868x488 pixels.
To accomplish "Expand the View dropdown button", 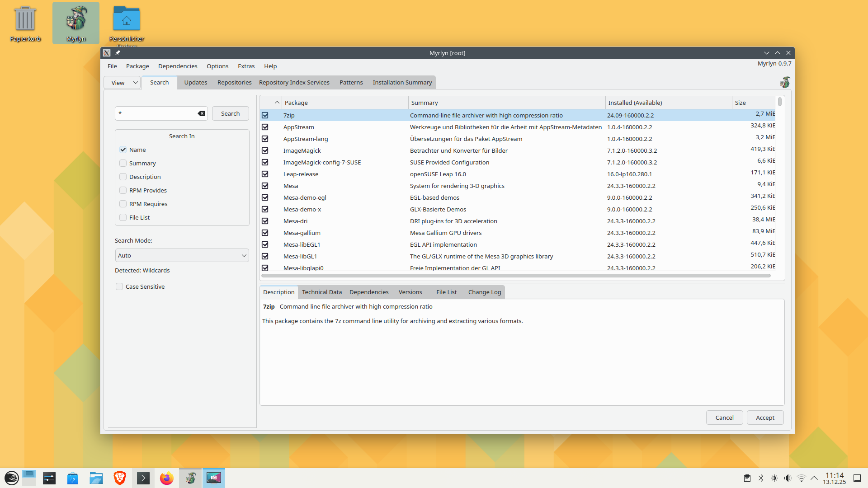I will coord(123,83).
